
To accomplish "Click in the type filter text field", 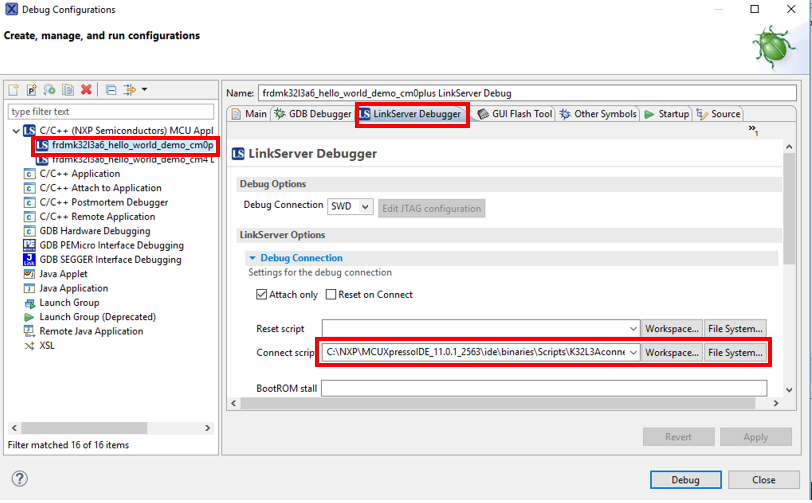I will (x=111, y=111).
